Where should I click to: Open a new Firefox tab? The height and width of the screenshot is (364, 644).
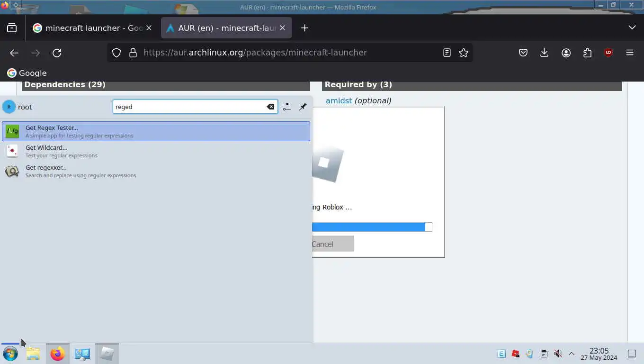[x=304, y=28]
